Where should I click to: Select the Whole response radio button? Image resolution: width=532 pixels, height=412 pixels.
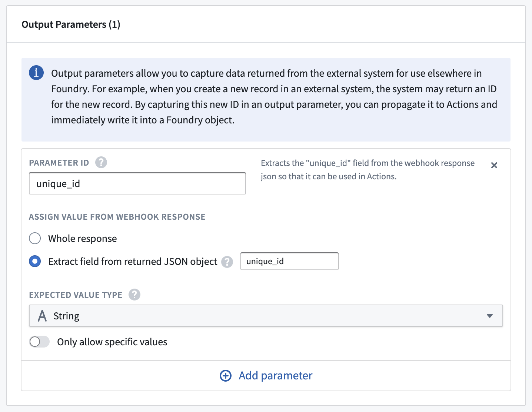pyautogui.click(x=35, y=238)
